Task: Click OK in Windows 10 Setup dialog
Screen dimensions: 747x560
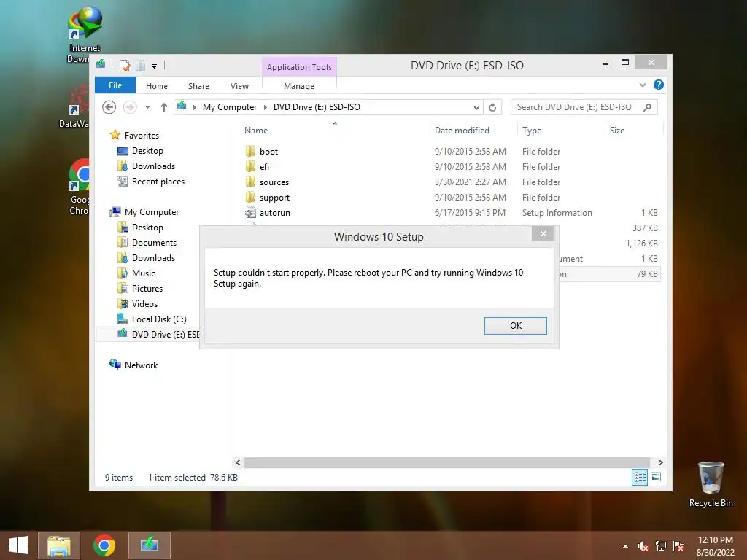Action: tap(516, 326)
